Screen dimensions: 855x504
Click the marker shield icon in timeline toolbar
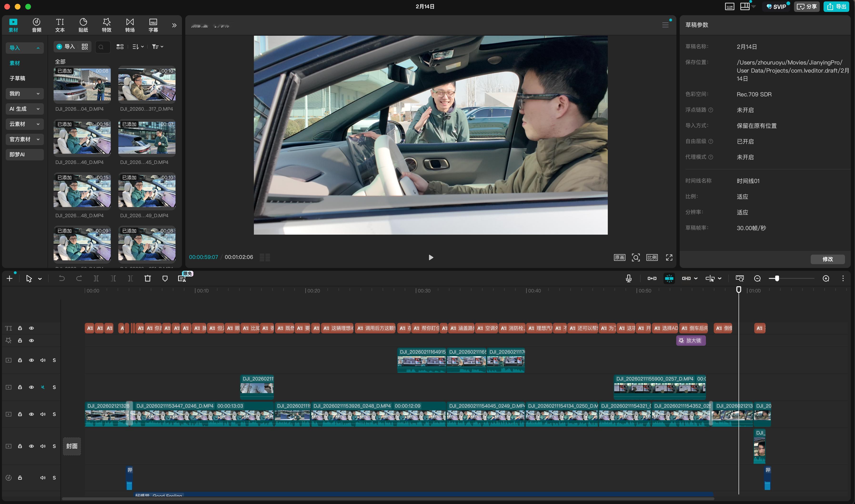tap(165, 278)
